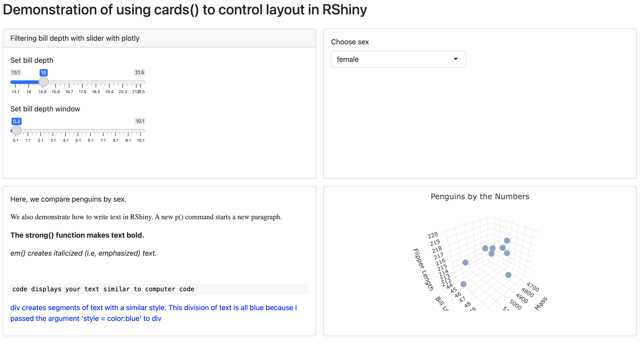Select the lowest data point in the scatter plot
Image resolution: width=644 pixels, height=343 pixels.
pyautogui.click(x=463, y=284)
